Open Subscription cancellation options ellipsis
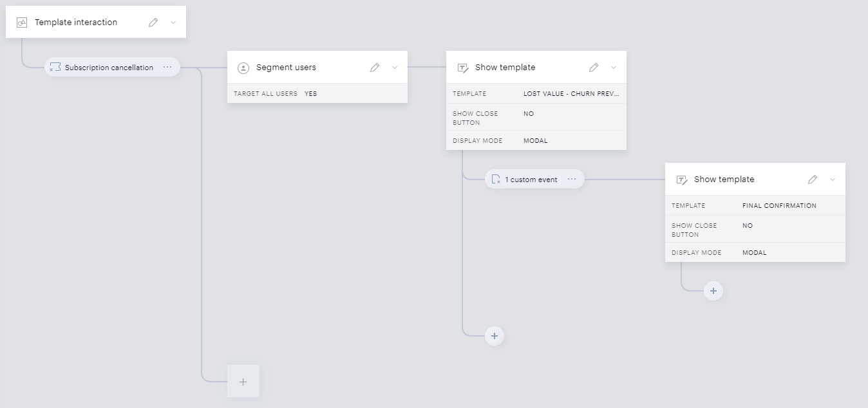The image size is (868, 408). click(x=167, y=67)
